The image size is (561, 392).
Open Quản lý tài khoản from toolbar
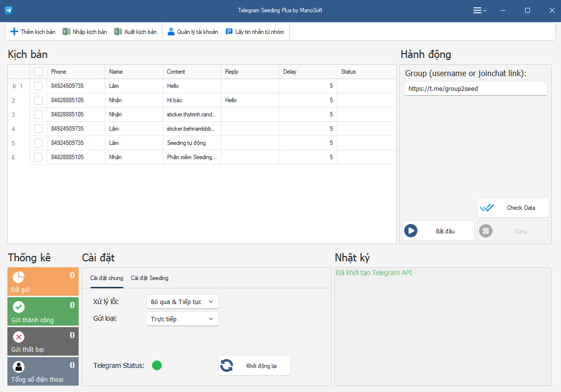[x=198, y=32]
